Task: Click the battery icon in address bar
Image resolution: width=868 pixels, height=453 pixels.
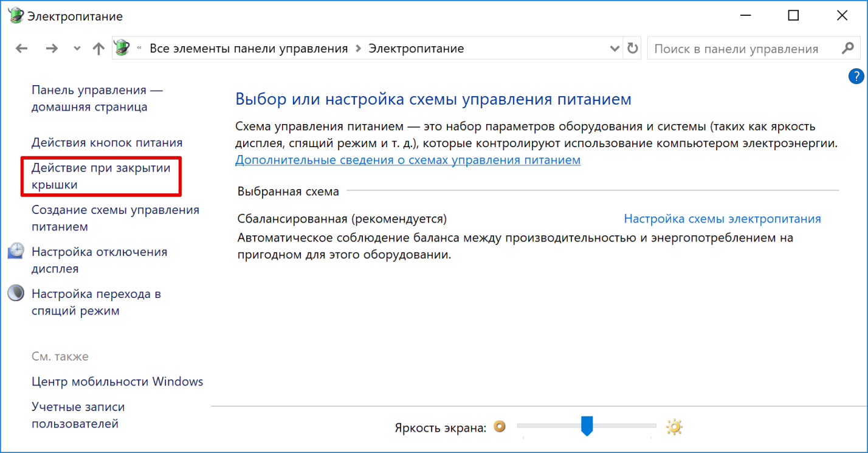Action: (123, 48)
